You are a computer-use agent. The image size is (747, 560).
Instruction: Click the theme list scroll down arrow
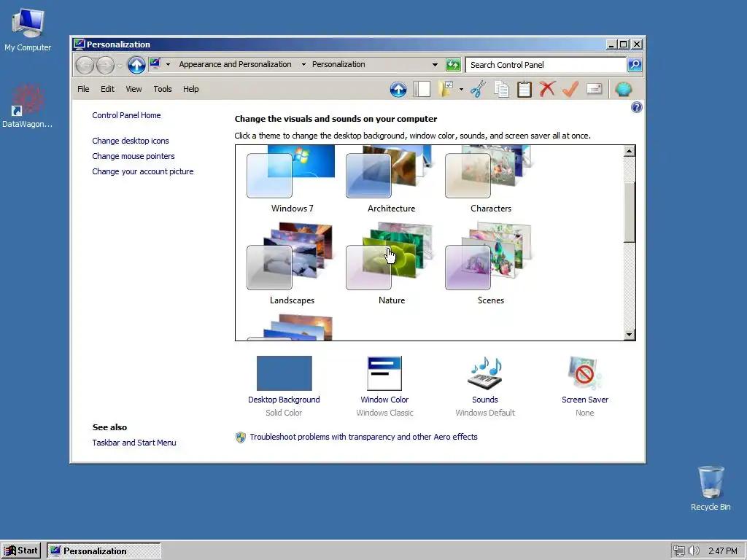pyautogui.click(x=630, y=334)
